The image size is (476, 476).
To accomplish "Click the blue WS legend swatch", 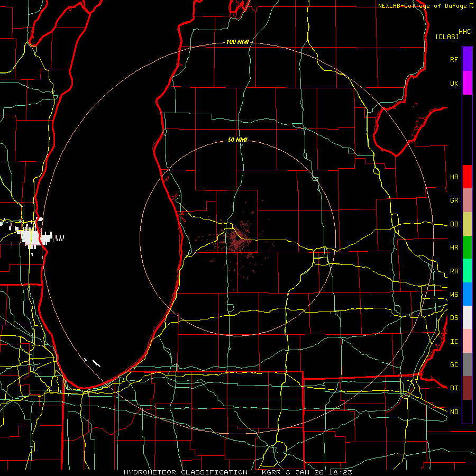I will (467, 294).
